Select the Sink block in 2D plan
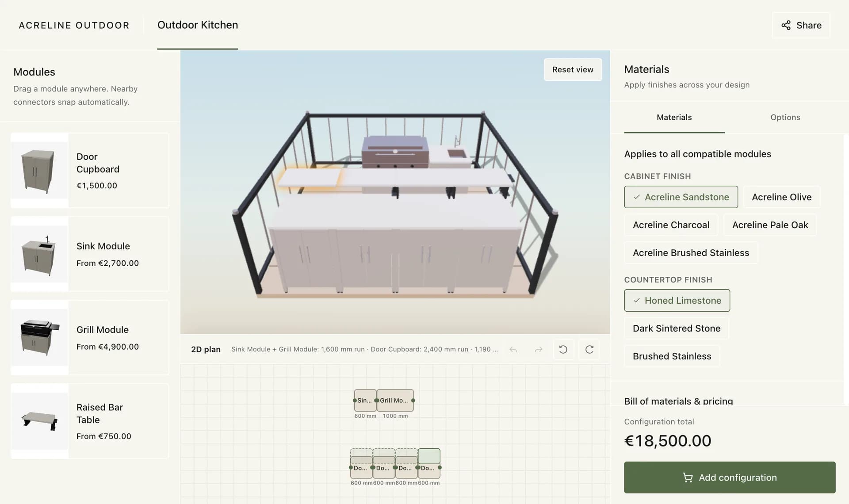The image size is (849, 504). coord(365,401)
